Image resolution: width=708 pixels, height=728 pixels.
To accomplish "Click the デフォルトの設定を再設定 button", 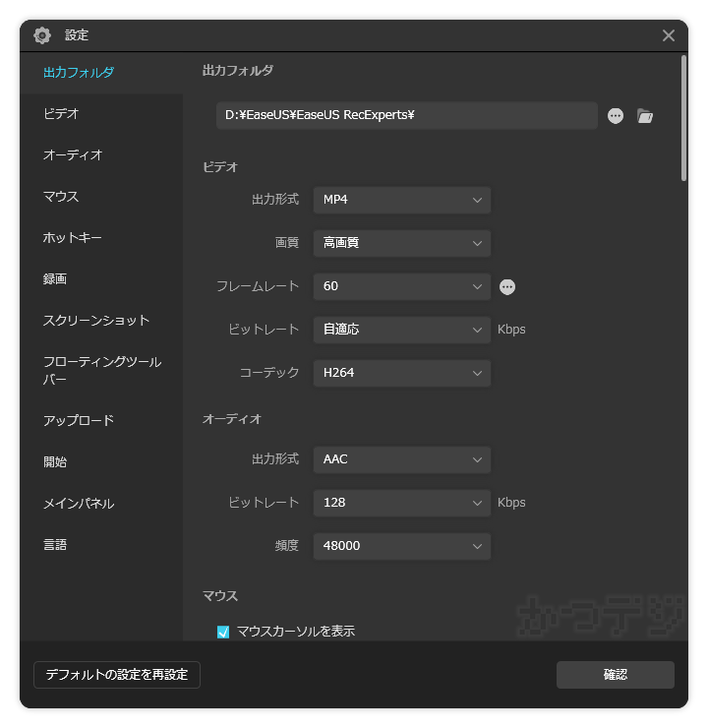I will click(117, 675).
